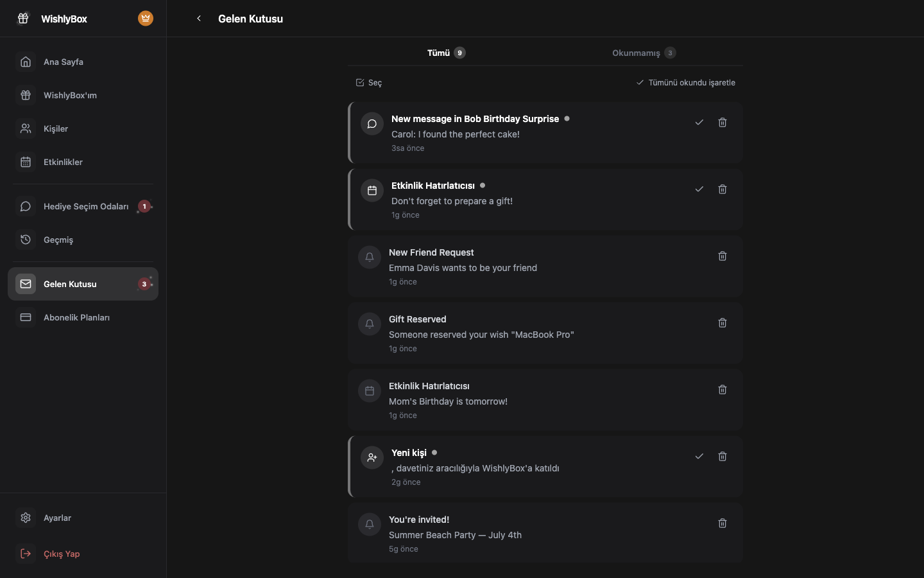The width and height of the screenshot is (924, 578).
Task: Click user-plus icon of Yeni kişi
Action: pos(372,458)
